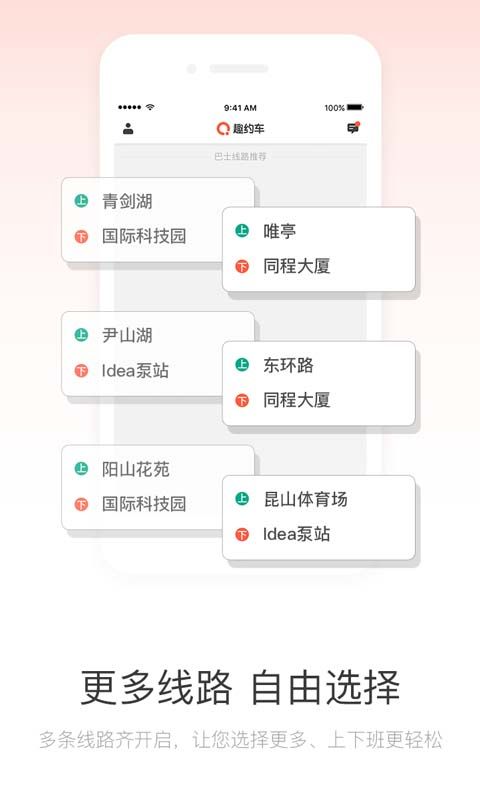Tap the 9:41 AM clock display
This screenshot has width=480, height=800.
240,108
